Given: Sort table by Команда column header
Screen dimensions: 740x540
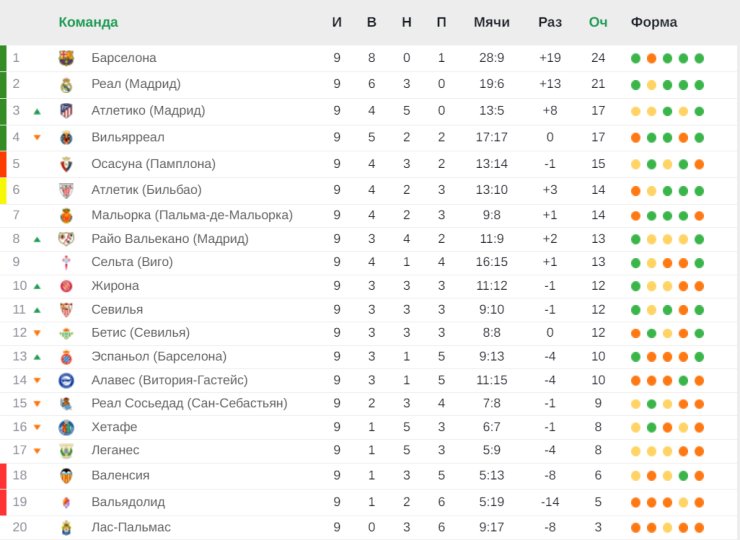Looking at the screenshot, I should [88, 22].
